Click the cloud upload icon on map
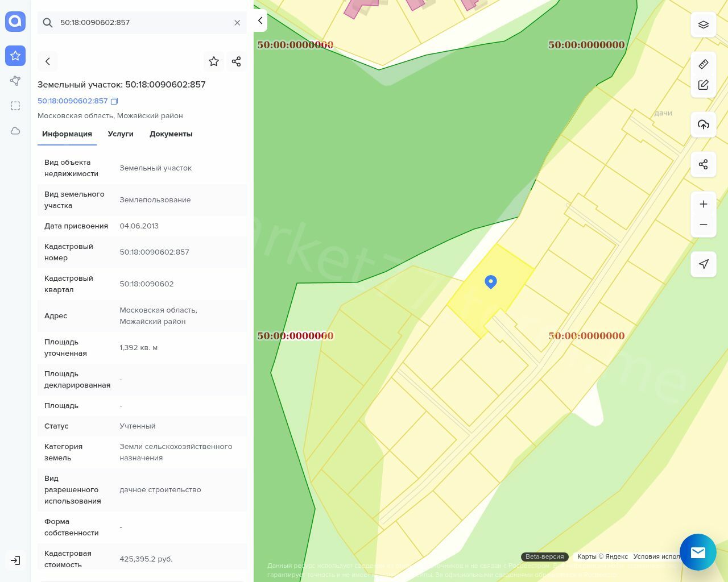This screenshot has width=728, height=582. point(703,124)
